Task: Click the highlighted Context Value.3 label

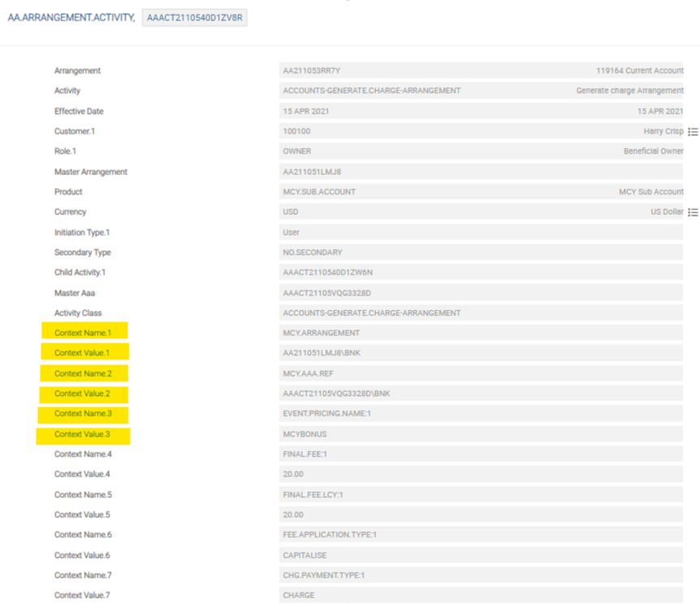Action: pyautogui.click(x=83, y=434)
